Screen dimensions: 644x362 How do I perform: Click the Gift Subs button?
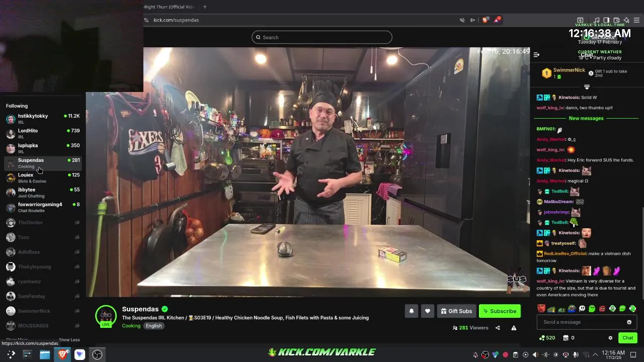[456, 311]
